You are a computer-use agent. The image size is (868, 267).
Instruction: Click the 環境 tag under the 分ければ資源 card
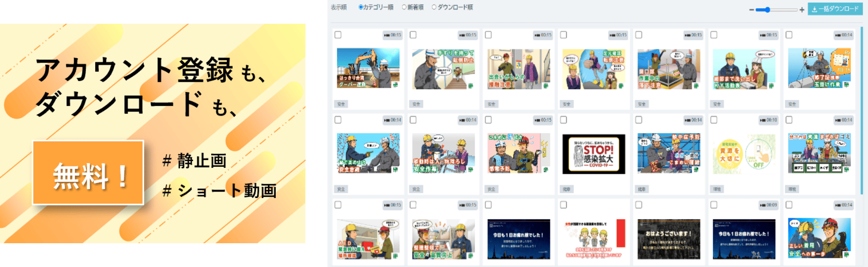point(792,189)
